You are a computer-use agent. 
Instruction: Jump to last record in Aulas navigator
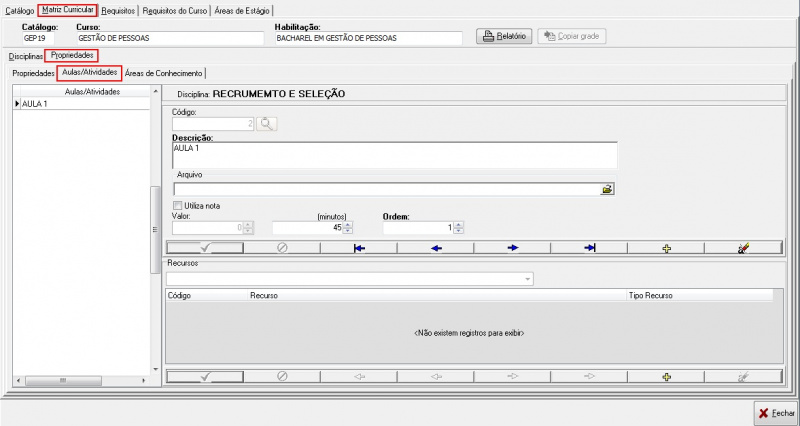(x=589, y=248)
